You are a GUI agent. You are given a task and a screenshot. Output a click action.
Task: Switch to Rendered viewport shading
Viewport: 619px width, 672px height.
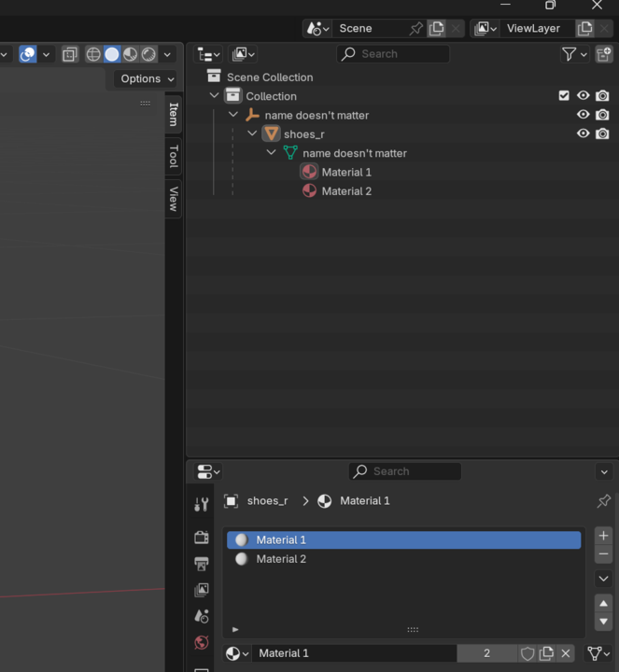pyautogui.click(x=148, y=54)
